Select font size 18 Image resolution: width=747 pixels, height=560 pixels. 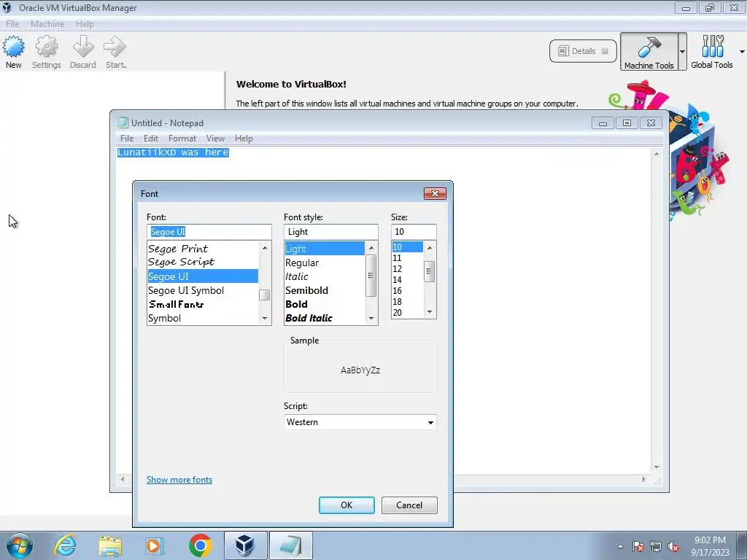pos(407,302)
